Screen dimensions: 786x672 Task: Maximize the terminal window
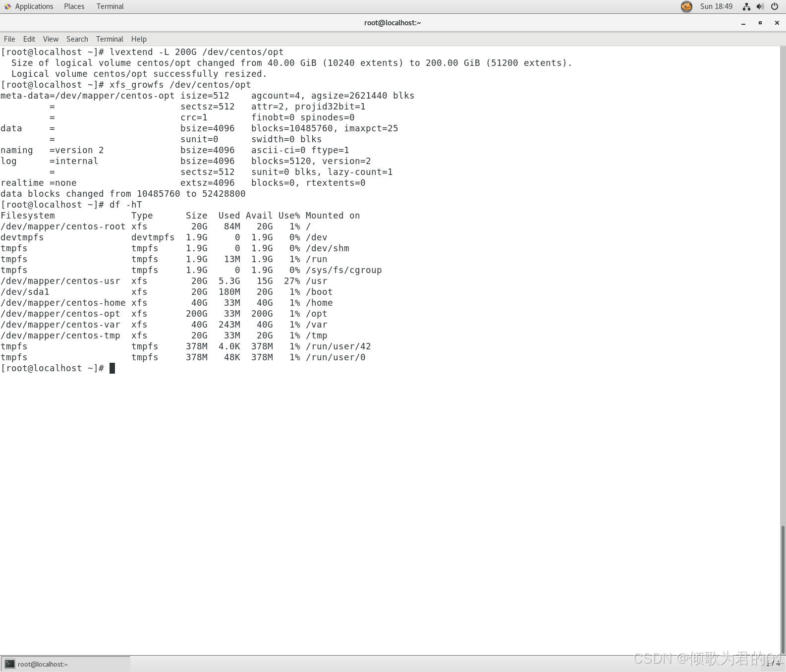tap(760, 23)
